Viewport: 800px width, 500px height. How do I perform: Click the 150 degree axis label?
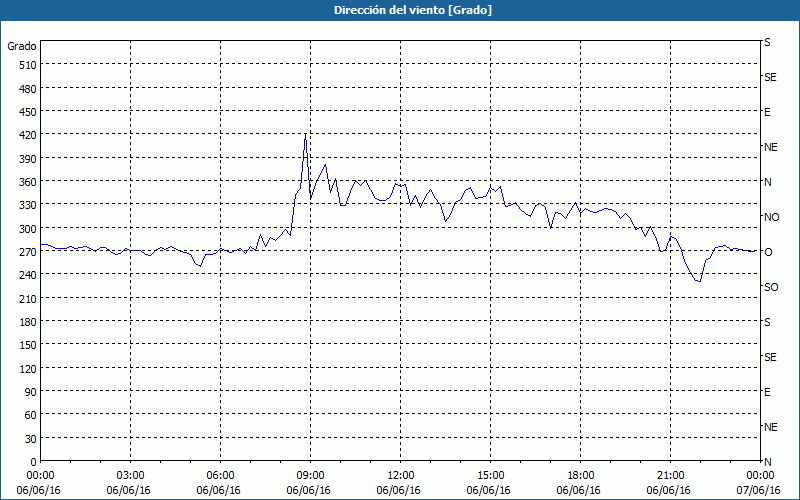(x=28, y=345)
